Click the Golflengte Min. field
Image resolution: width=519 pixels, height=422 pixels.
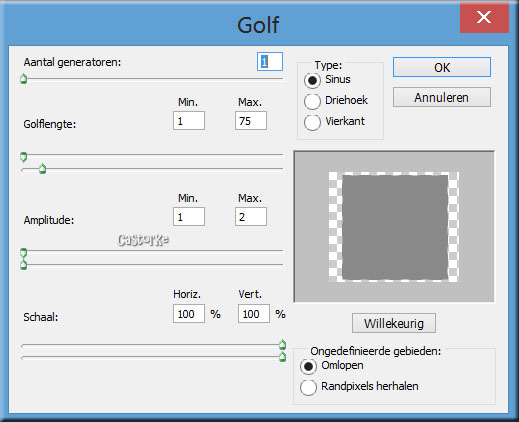click(189, 121)
